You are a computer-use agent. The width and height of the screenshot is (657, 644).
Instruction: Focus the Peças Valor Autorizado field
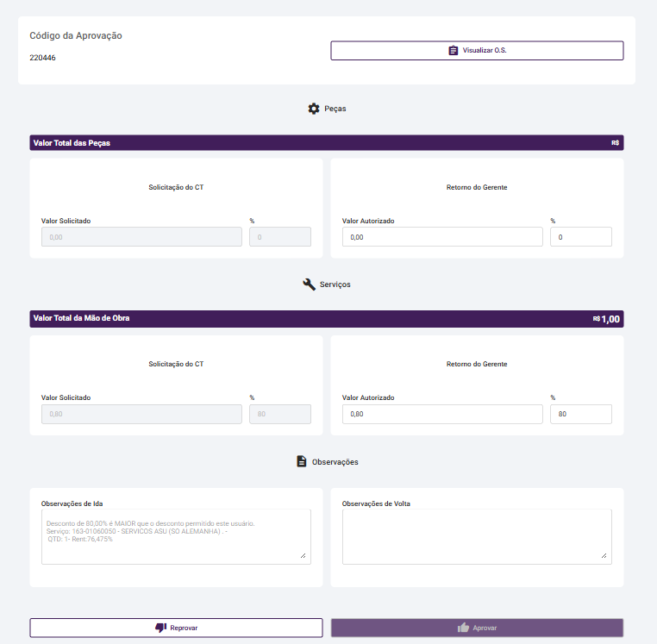tap(441, 237)
